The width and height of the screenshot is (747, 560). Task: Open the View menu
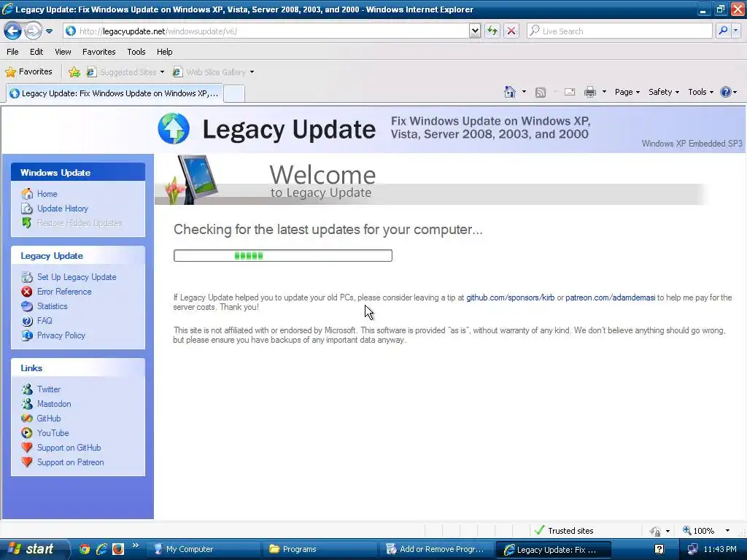[63, 52]
